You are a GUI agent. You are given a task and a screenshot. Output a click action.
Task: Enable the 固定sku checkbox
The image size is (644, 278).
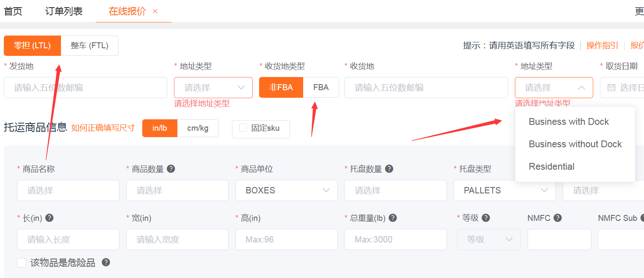tap(243, 128)
